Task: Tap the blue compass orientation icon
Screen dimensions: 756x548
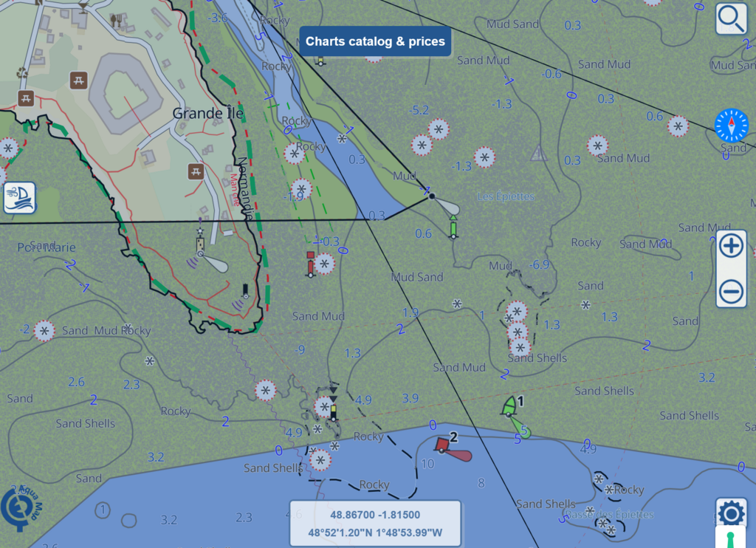Action: [x=731, y=126]
